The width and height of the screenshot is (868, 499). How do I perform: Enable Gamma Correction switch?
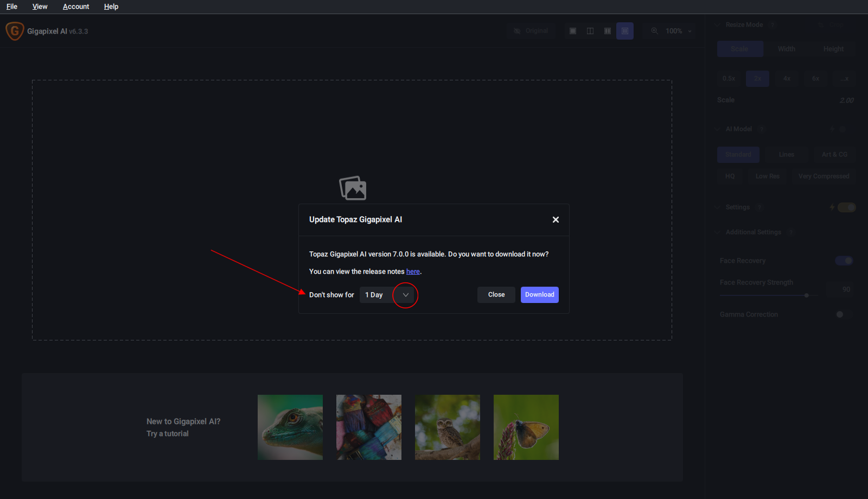845,314
